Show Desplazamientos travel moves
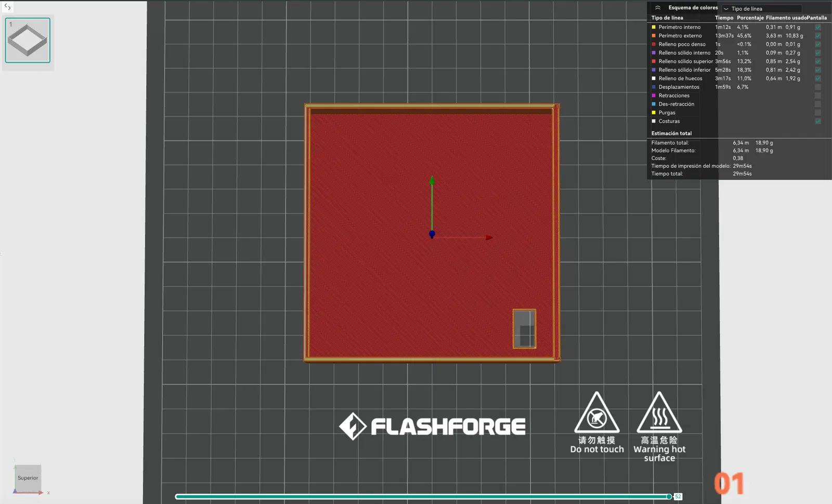 pyautogui.click(x=818, y=87)
